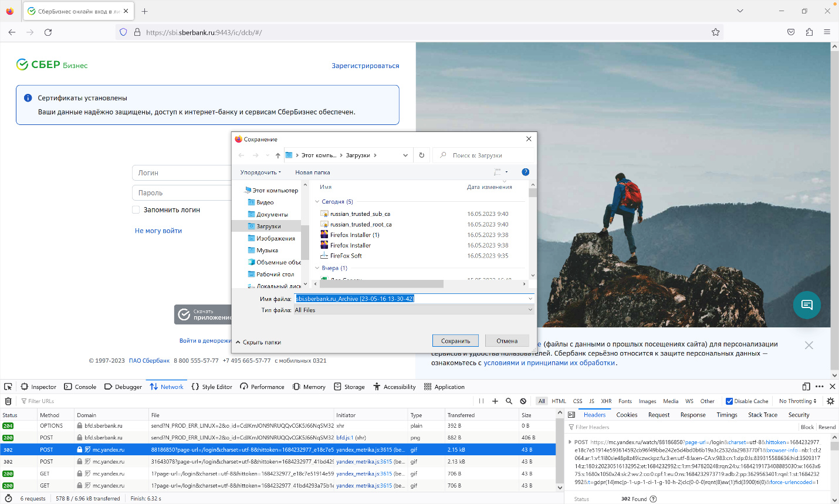Open Firefox extensions puzzle icon
Image resolution: width=839 pixels, height=504 pixels.
(809, 32)
